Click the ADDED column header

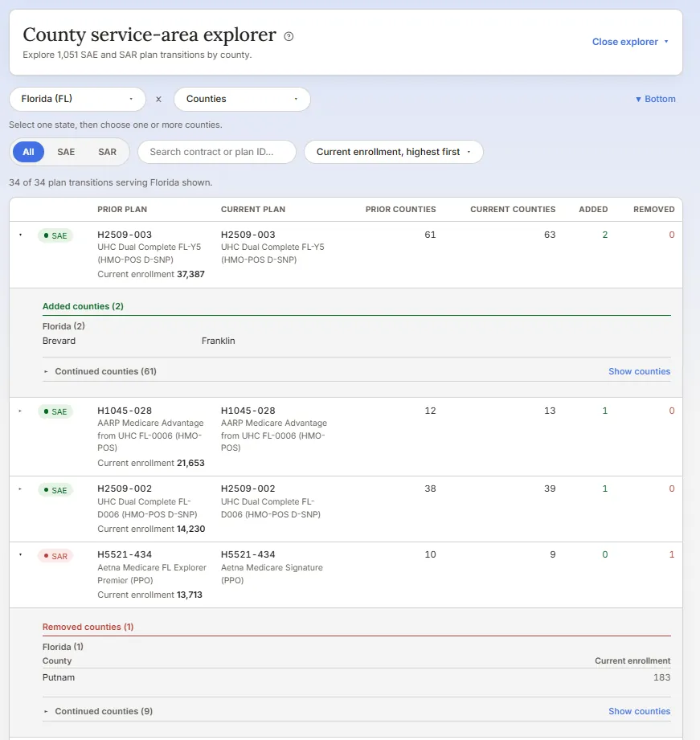593,210
